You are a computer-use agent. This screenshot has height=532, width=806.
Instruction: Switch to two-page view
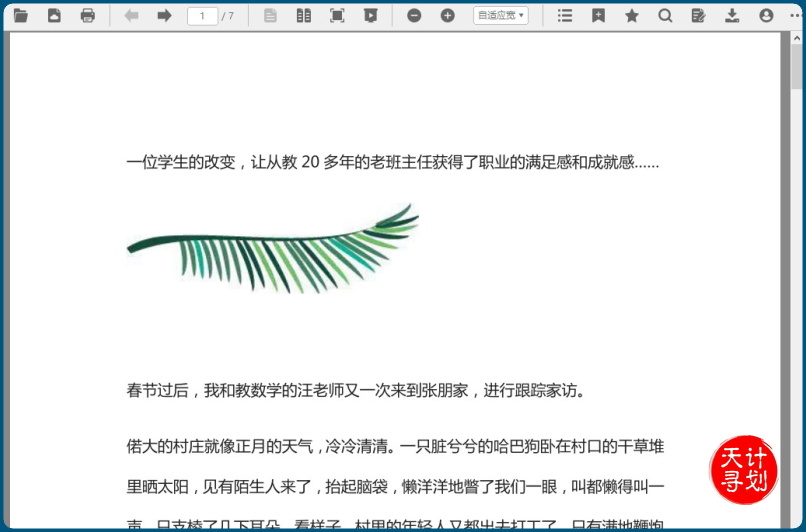click(x=304, y=15)
